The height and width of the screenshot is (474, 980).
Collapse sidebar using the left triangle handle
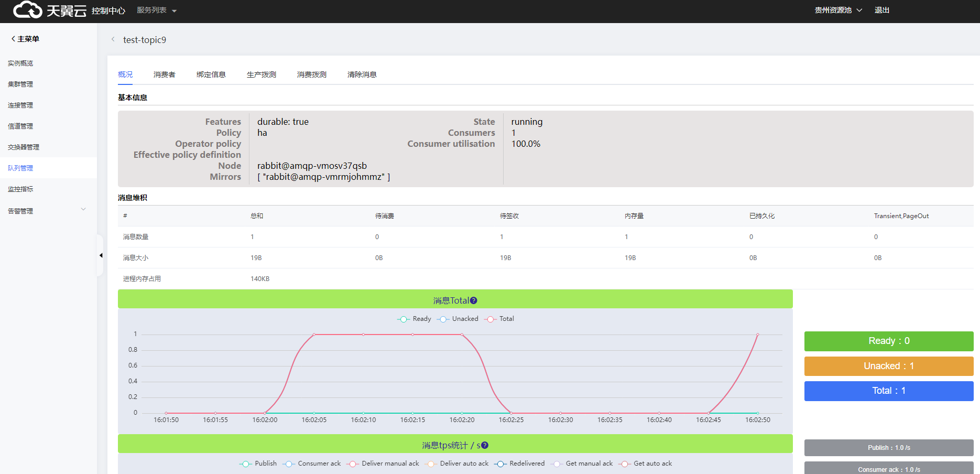click(x=101, y=255)
